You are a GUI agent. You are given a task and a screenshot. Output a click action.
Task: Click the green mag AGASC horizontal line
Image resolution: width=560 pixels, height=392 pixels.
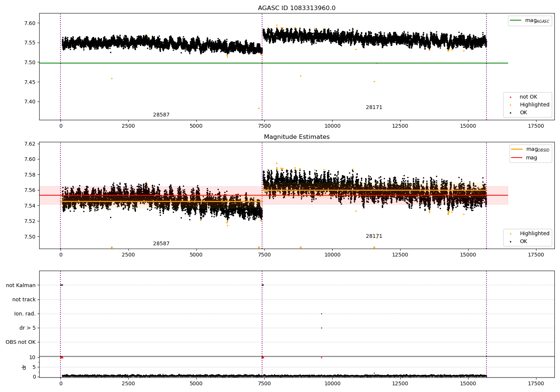pyautogui.click(x=274, y=63)
